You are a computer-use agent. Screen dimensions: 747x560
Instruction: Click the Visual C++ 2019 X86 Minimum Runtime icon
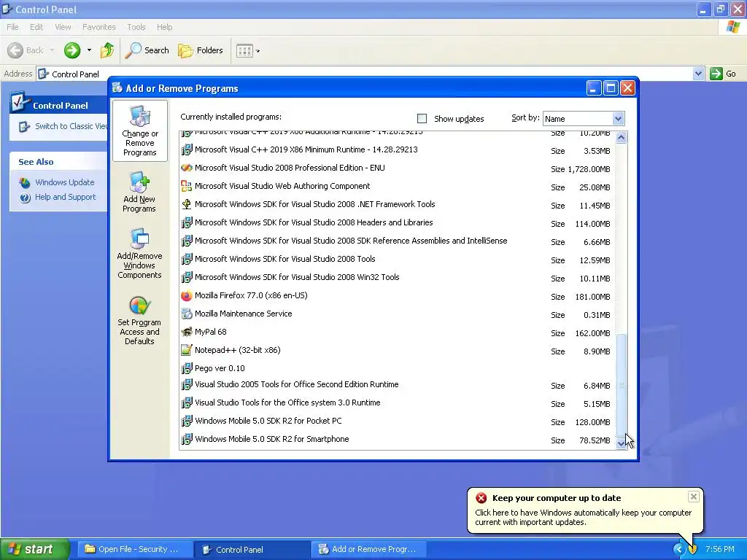click(x=187, y=149)
